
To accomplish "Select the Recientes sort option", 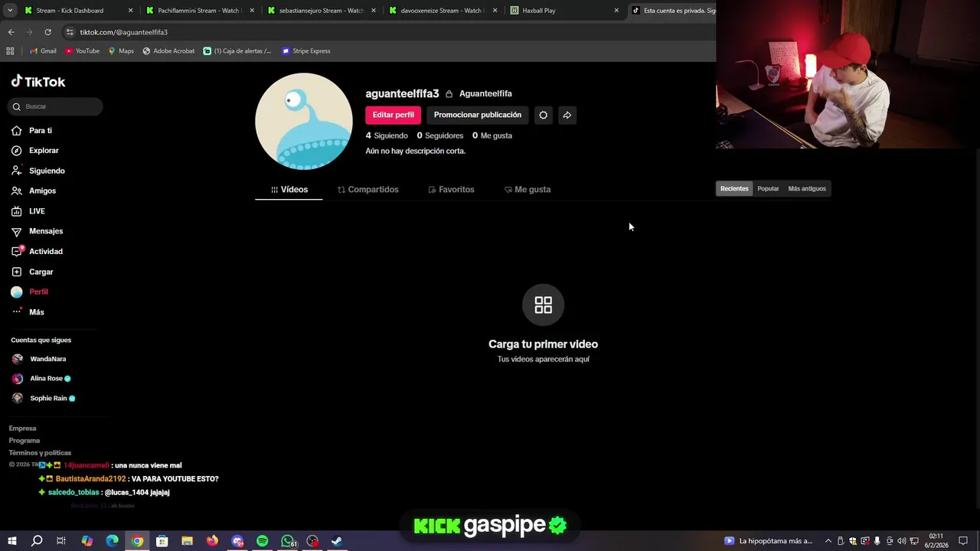I will pyautogui.click(x=734, y=189).
